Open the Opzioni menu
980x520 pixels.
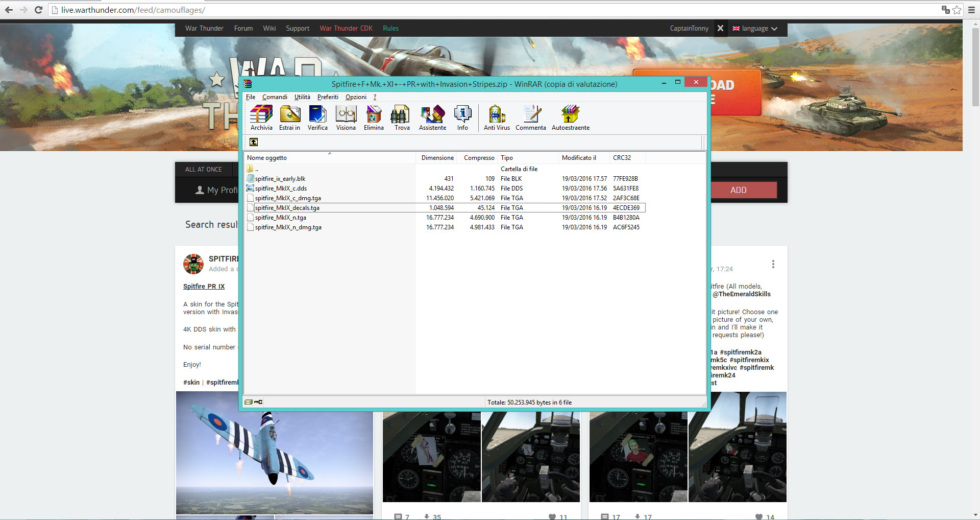point(356,97)
